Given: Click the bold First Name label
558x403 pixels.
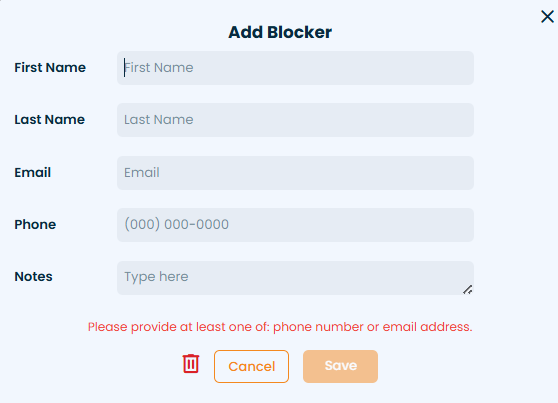Looking at the screenshot, I should 50,68.
